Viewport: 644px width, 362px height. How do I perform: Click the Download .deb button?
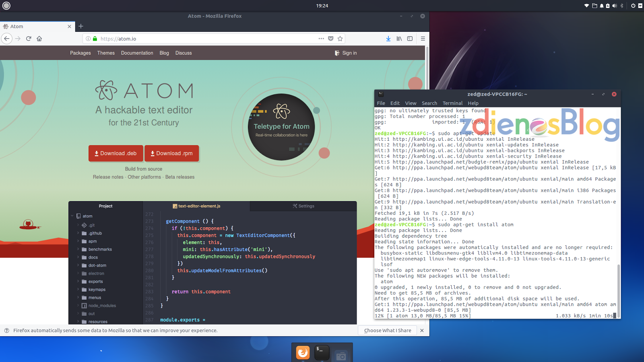116,153
